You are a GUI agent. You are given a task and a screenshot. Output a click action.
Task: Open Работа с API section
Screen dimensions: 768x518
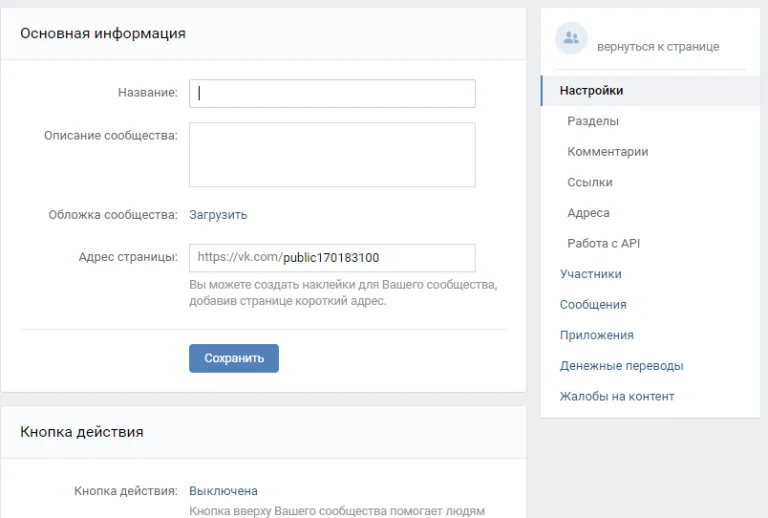tap(603, 243)
